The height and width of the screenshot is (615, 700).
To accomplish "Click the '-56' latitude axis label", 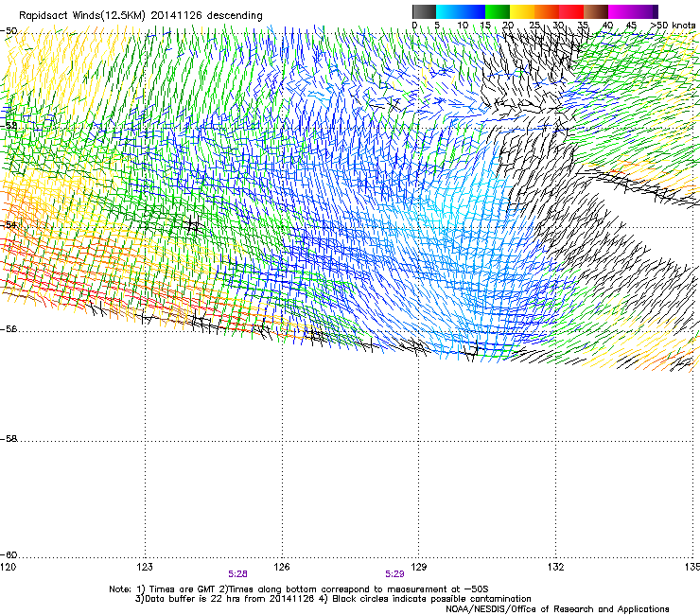I will click(9, 329).
